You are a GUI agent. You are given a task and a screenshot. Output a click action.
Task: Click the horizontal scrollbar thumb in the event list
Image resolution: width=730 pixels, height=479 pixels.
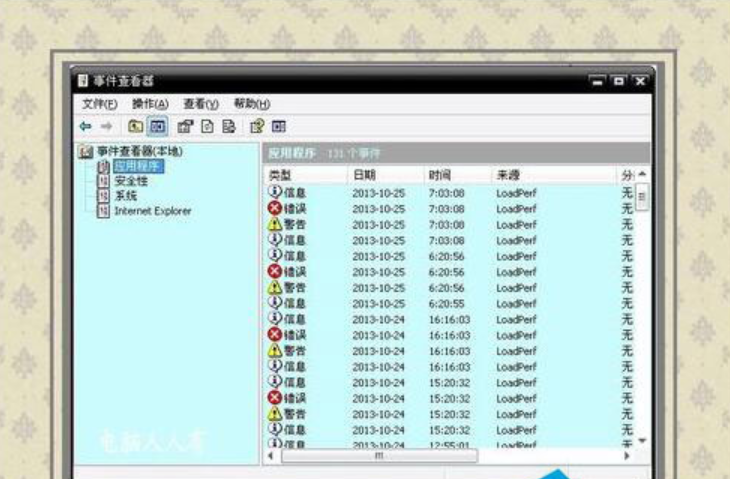point(379,456)
